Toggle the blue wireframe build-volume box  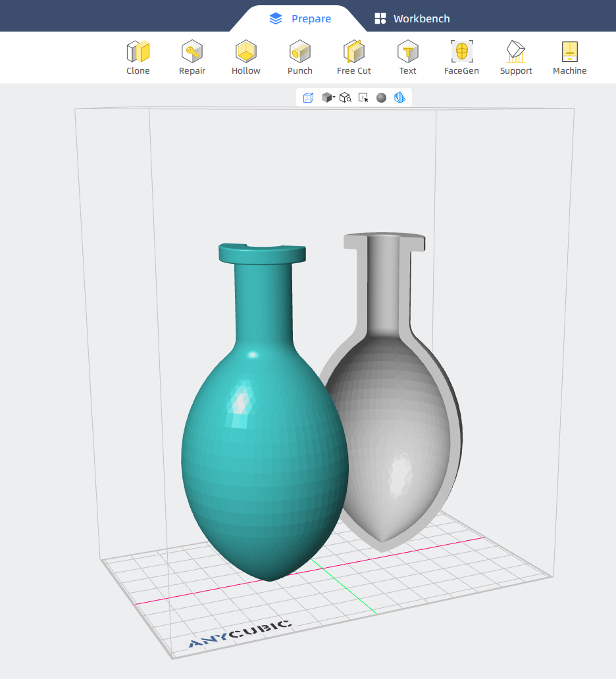[x=308, y=98]
